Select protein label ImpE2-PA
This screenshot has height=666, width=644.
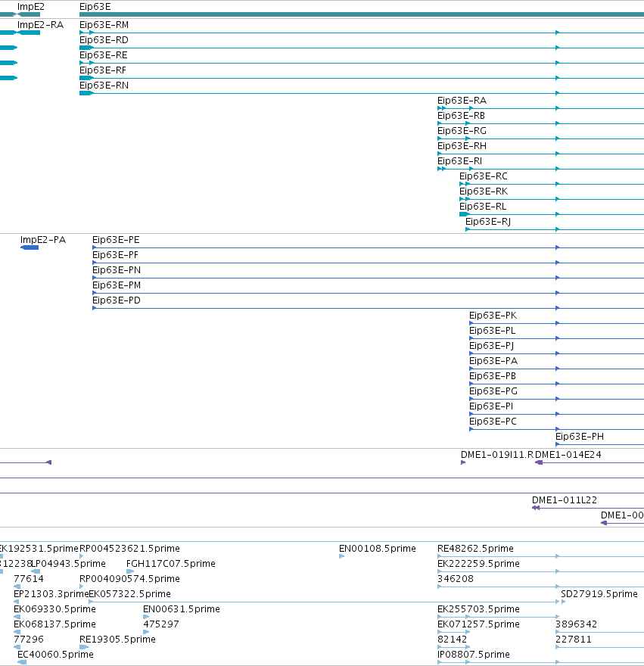point(43,240)
